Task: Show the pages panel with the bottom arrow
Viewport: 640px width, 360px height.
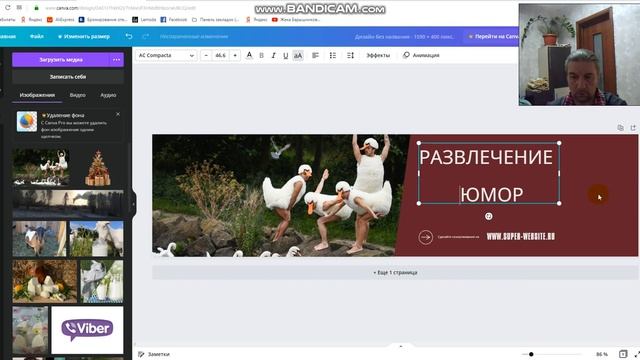Action: pos(400,346)
